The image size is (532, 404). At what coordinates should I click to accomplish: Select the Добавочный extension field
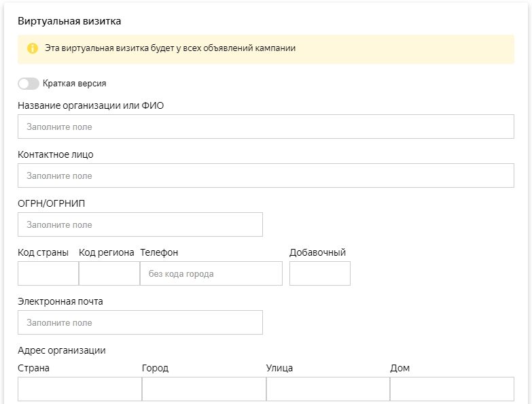point(319,273)
